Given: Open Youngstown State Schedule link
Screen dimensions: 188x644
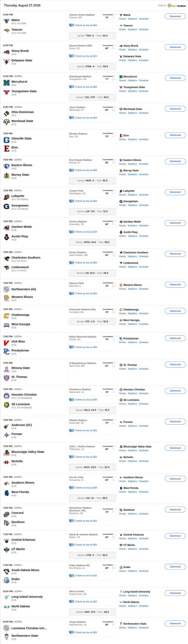Looking at the screenshot, I should coord(144,91).
